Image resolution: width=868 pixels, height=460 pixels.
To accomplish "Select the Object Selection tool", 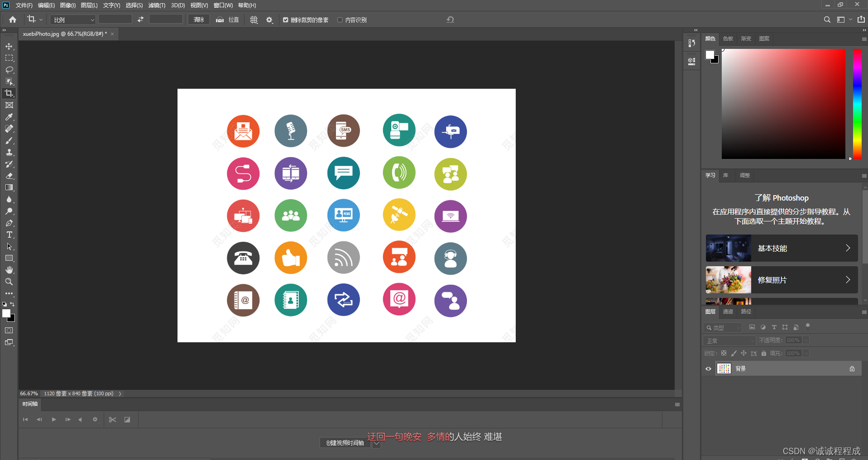I will click(x=9, y=81).
